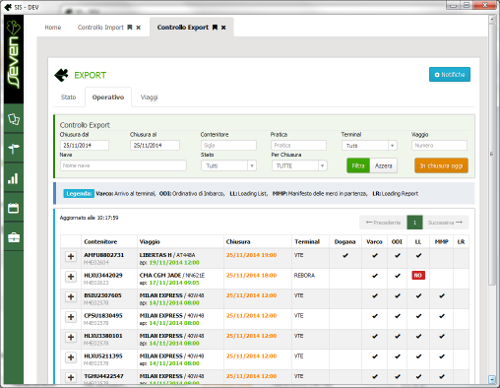This screenshot has width=500, height=388.
Task: Click the MMP column header
Action: coord(441,242)
